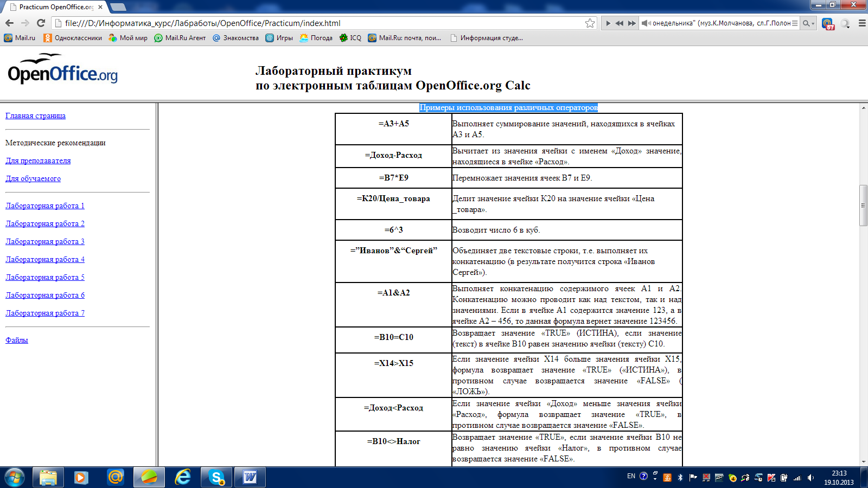
Task: Click the =X14>X15 formula cell
Action: coord(393,375)
